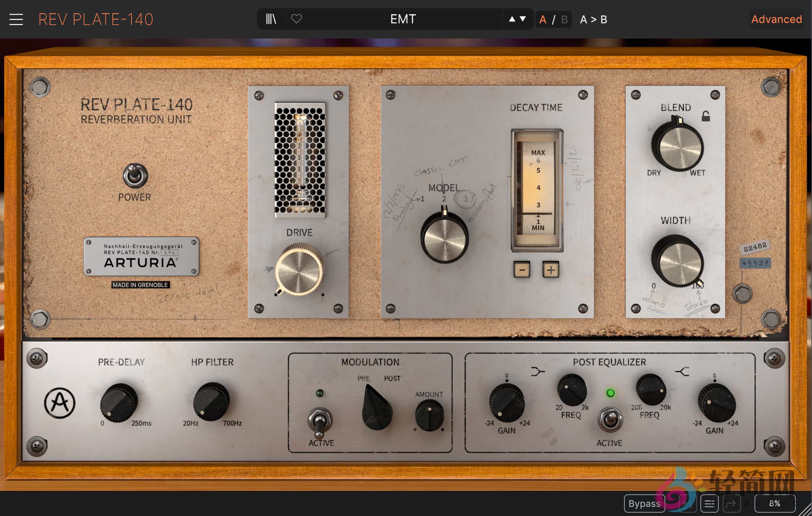
Task: Click the redo arrow icon
Action: click(731, 504)
